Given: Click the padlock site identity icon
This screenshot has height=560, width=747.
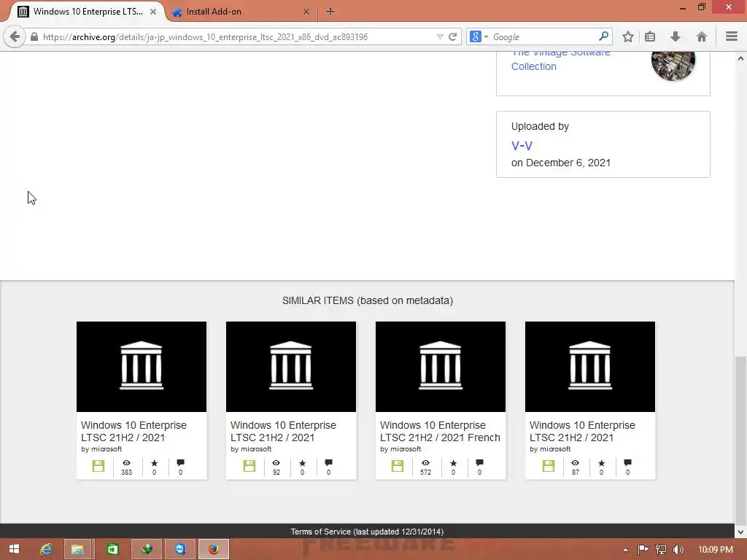Looking at the screenshot, I should click(34, 36).
